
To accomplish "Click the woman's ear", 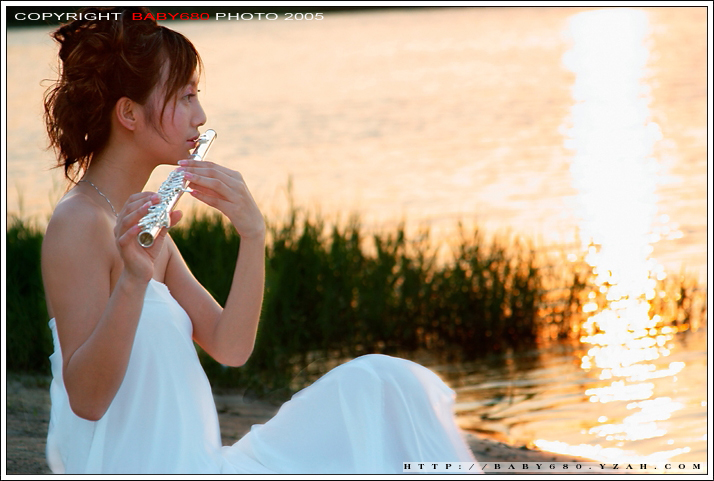I will (x=128, y=112).
